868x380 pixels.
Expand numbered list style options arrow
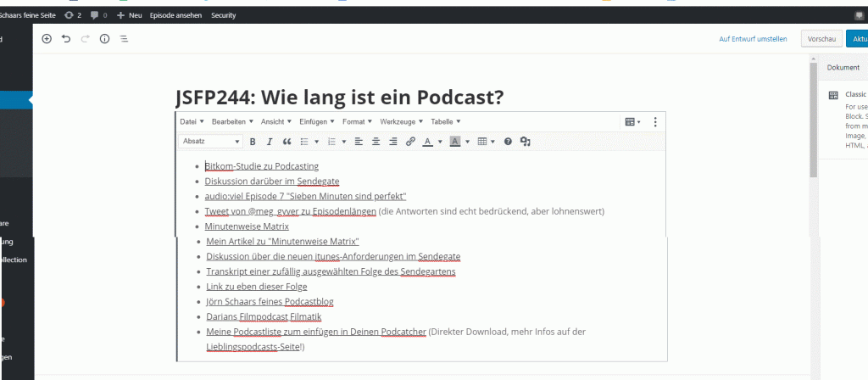coord(344,142)
